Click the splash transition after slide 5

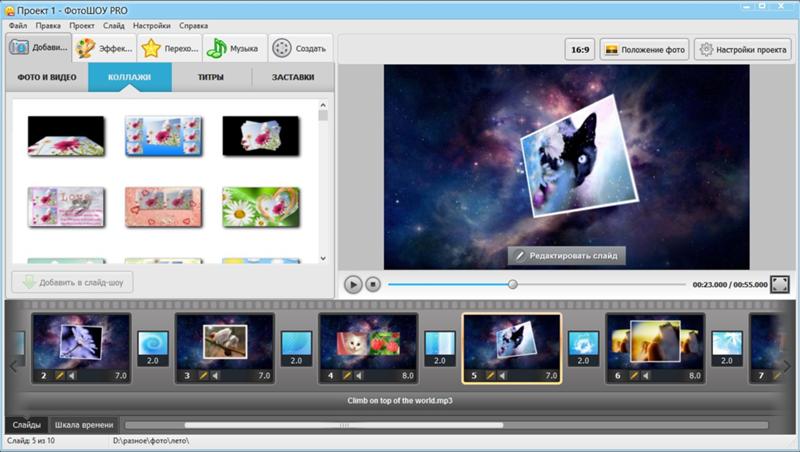click(x=583, y=348)
